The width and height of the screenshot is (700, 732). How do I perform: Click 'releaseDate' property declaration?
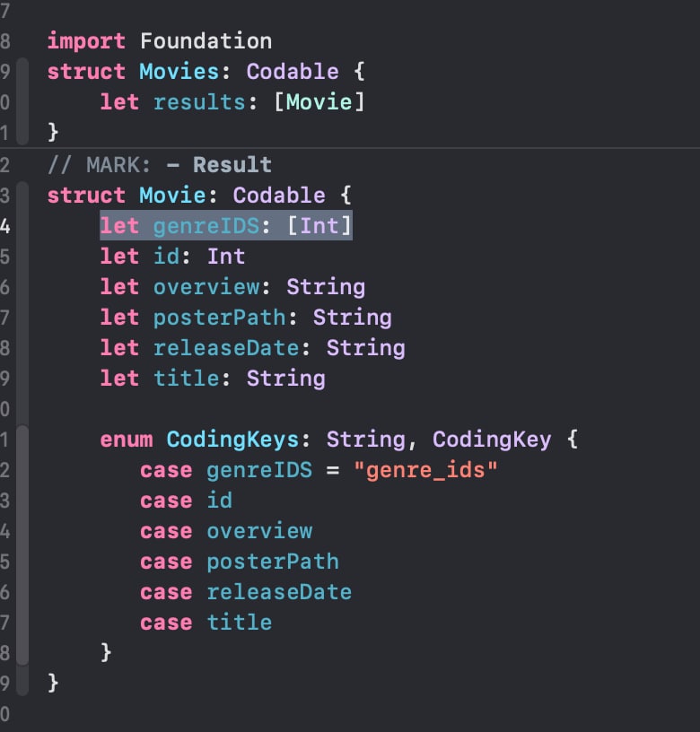tap(226, 348)
